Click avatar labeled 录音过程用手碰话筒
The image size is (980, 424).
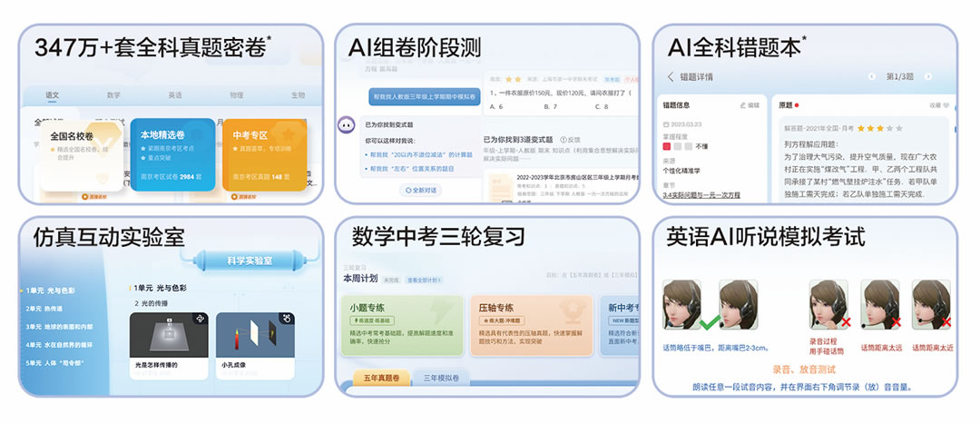pos(829,304)
